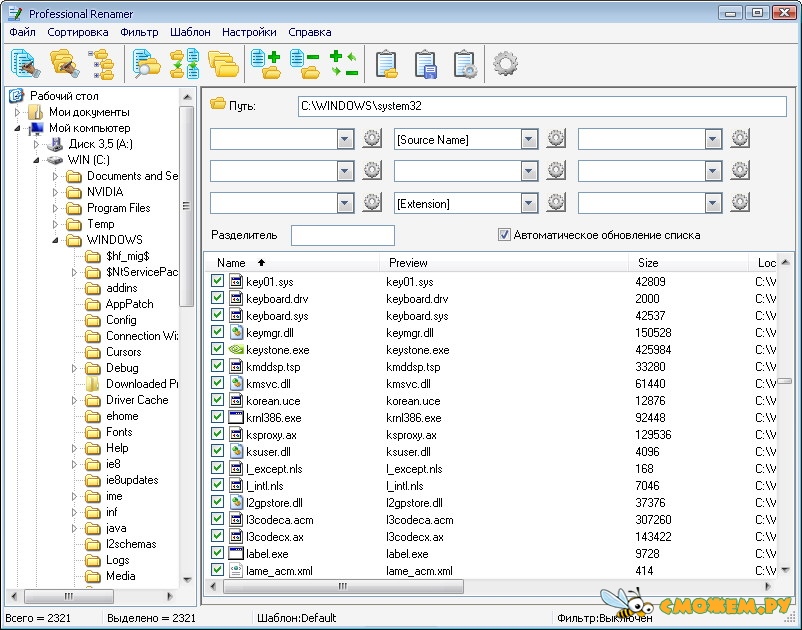Open the [Extension] dropdown arrow
This screenshot has width=802, height=630.
point(529,204)
